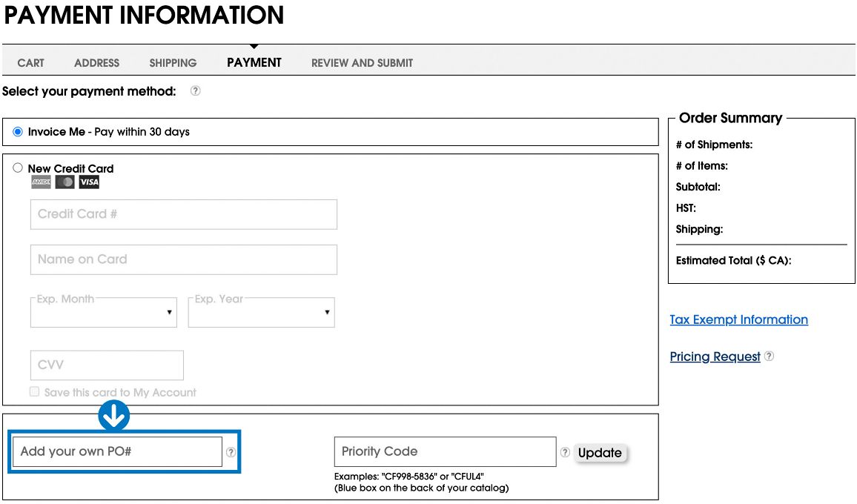Viewport: 857px width, 504px height.
Task: Click the Amex card icon
Action: (x=41, y=181)
